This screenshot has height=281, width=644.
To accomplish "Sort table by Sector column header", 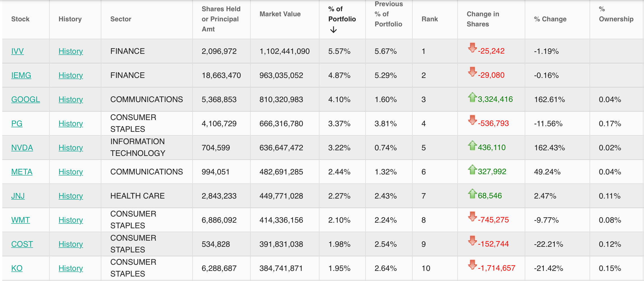I will 121,19.
